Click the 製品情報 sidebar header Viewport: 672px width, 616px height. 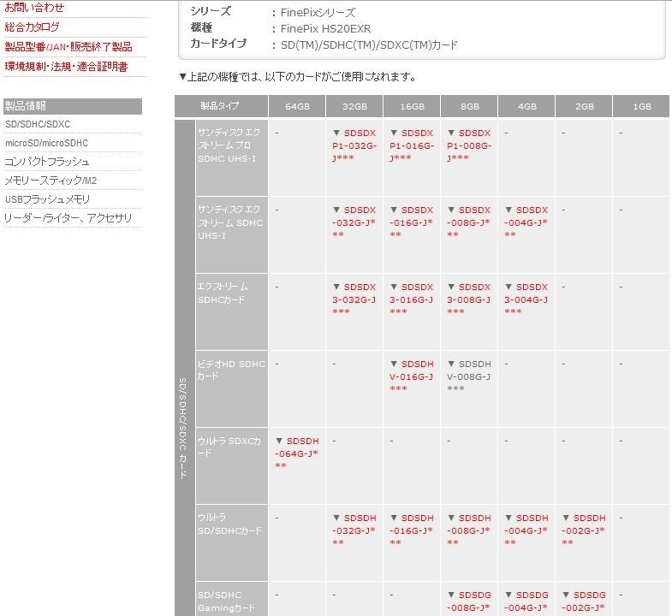[x=73, y=106]
